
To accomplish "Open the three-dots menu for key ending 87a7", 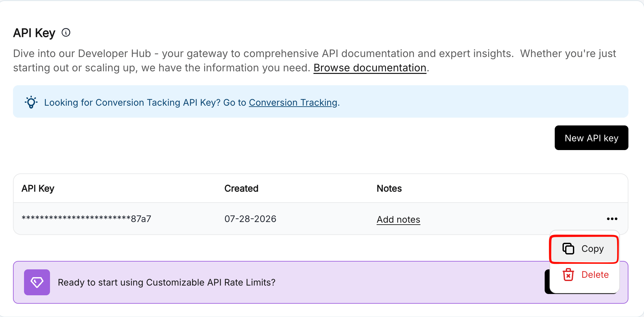I will [612, 219].
